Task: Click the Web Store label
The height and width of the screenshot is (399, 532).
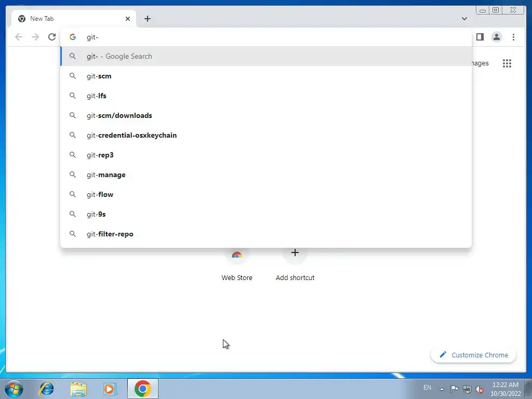Action: click(237, 277)
